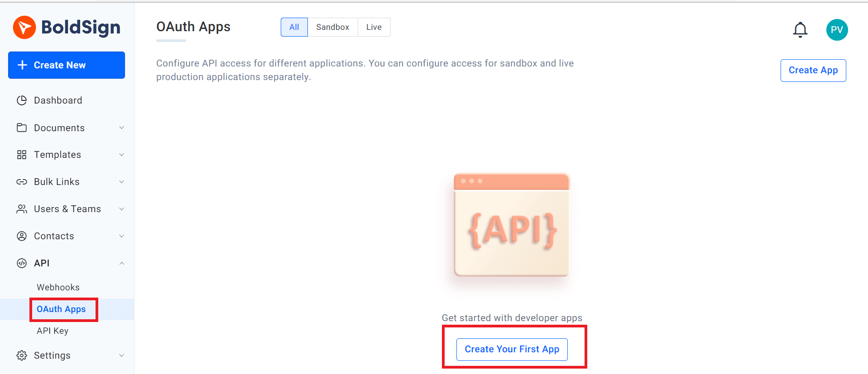Collapse the API section
The height and width of the screenshot is (374, 868).
(x=121, y=263)
